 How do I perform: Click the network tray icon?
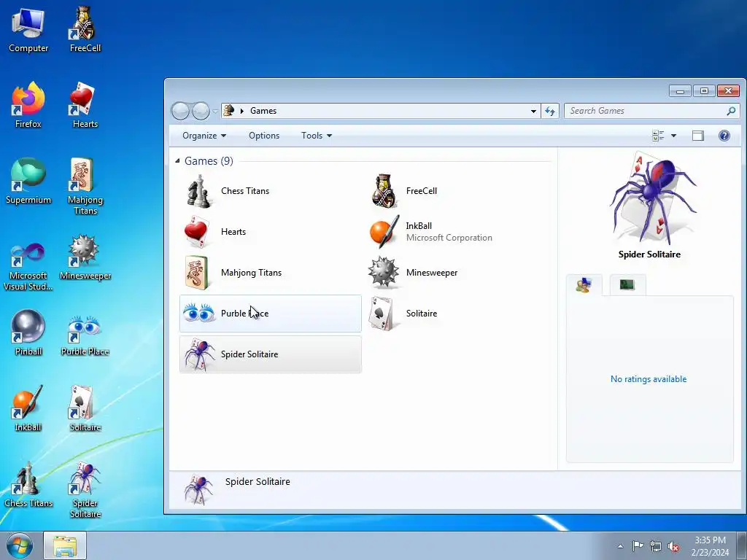click(656, 546)
